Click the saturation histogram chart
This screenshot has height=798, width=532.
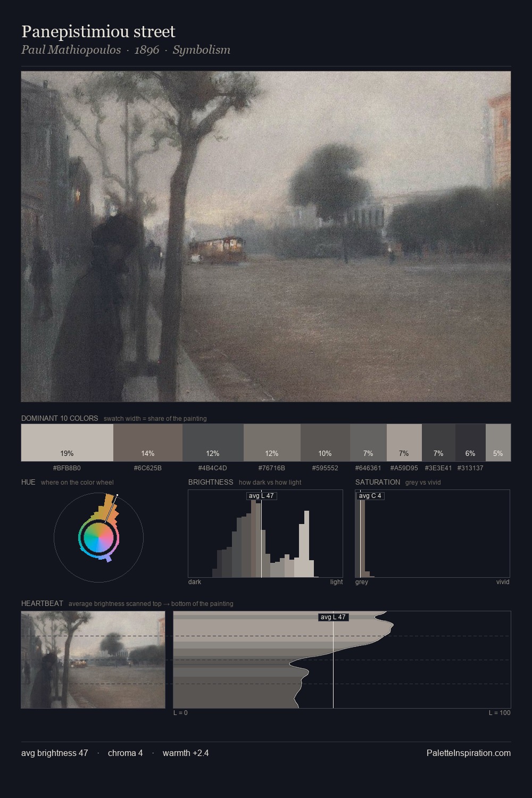click(x=433, y=534)
